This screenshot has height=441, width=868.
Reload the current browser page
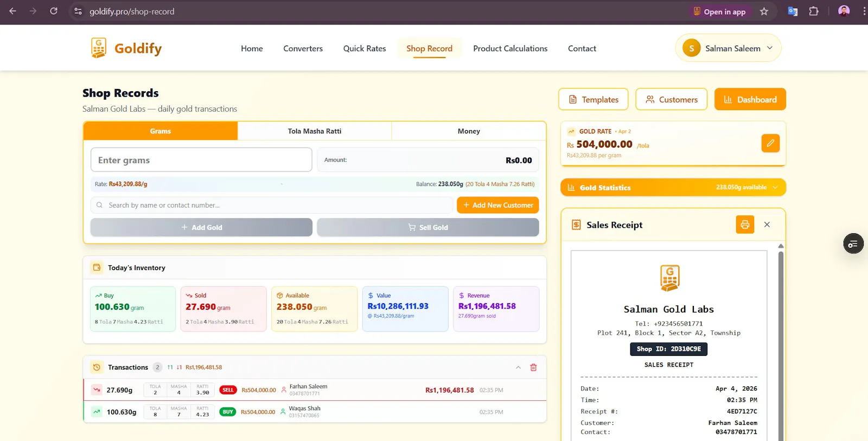(54, 11)
